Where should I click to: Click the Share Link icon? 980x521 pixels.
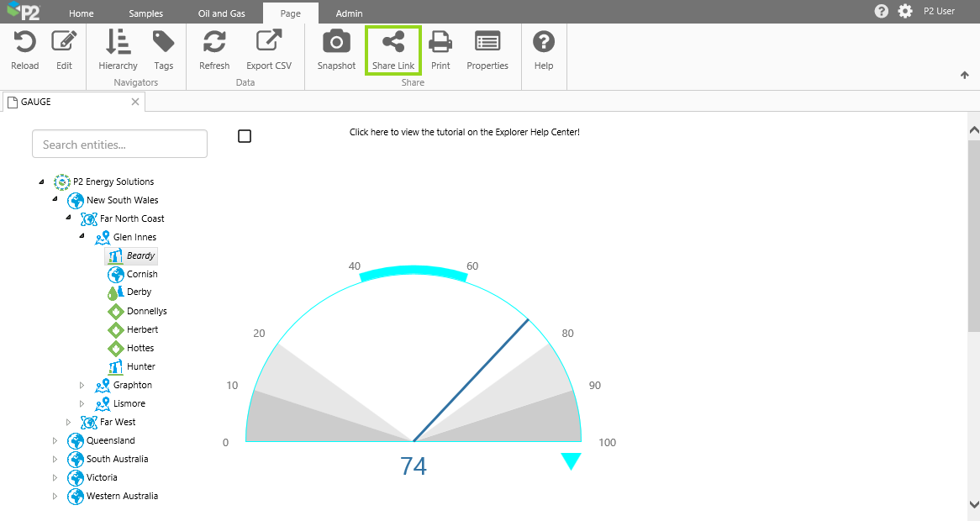click(x=393, y=42)
